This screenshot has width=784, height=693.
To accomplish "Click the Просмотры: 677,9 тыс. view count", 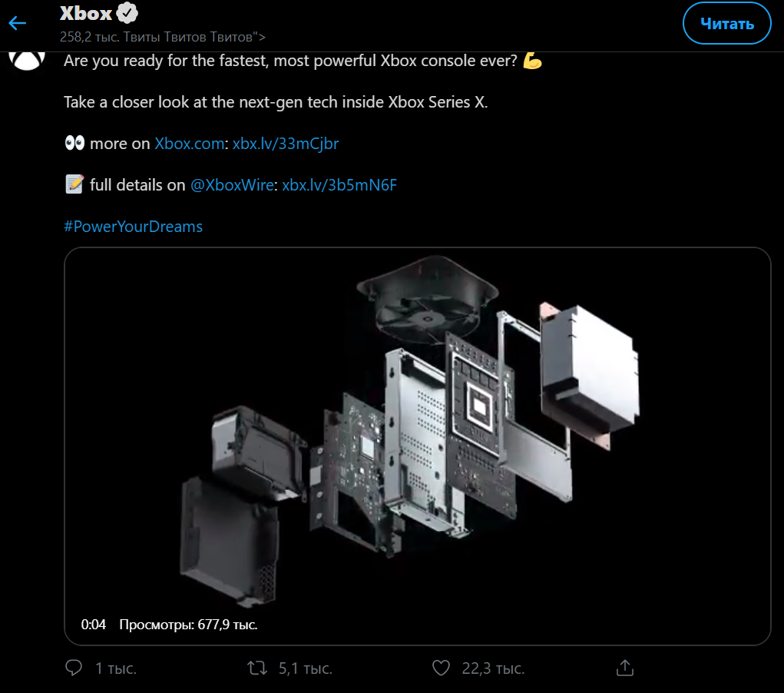I will point(188,625).
